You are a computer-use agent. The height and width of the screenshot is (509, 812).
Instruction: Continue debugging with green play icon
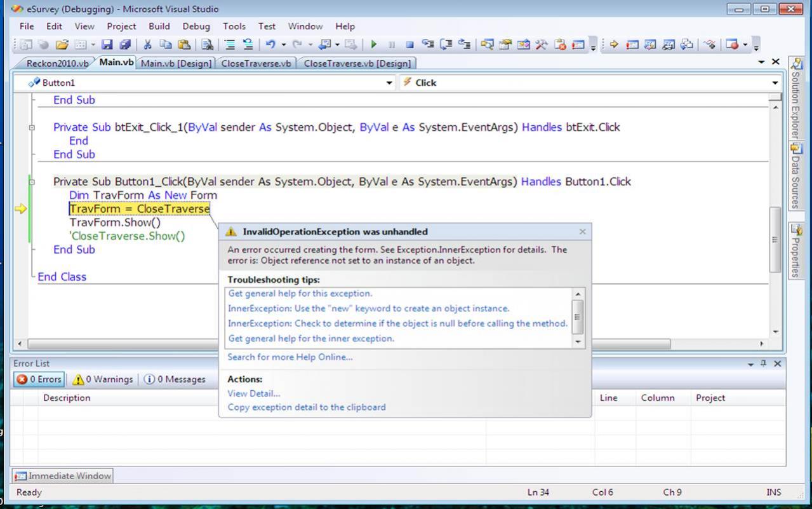pos(373,44)
